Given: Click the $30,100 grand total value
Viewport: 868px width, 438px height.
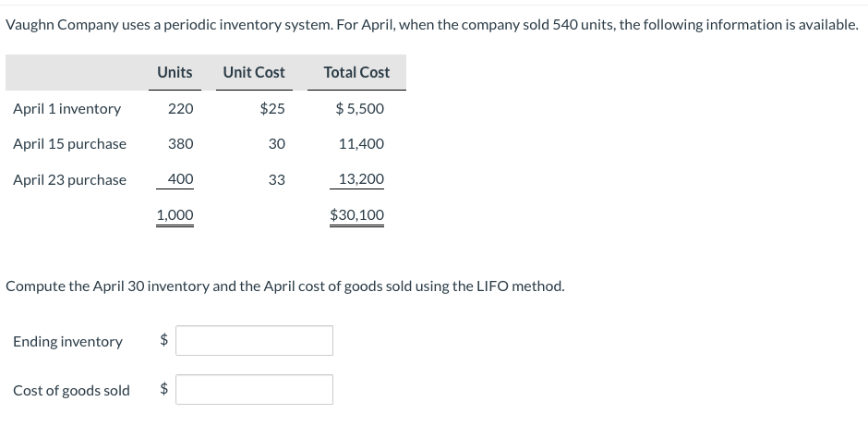Looking at the screenshot, I should coord(357,215).
